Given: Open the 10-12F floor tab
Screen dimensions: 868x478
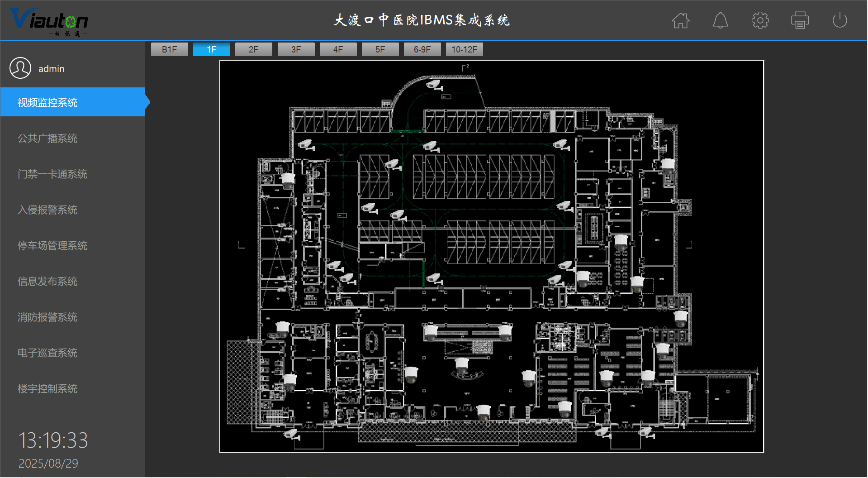Looking at the screenshot, I should pyautogui.click(x=464, y=49).
